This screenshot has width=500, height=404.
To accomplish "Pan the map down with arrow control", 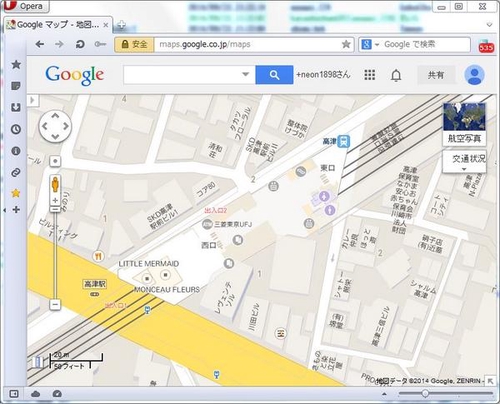I will point(55,137).
